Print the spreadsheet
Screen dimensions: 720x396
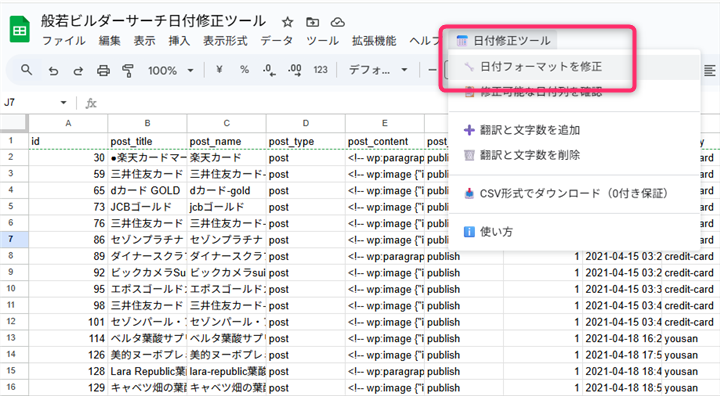103,70
